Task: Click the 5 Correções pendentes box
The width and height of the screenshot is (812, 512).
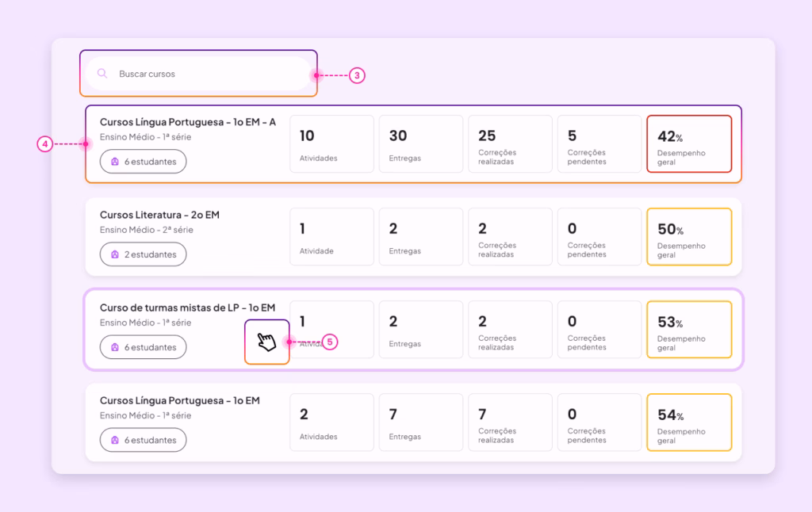Action: pyautogui.click(x=599, y=144)
